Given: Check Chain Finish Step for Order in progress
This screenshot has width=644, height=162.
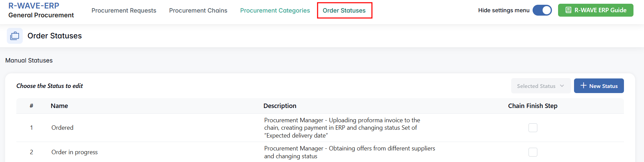Looking at the screenshot, I should click(533, 152).
